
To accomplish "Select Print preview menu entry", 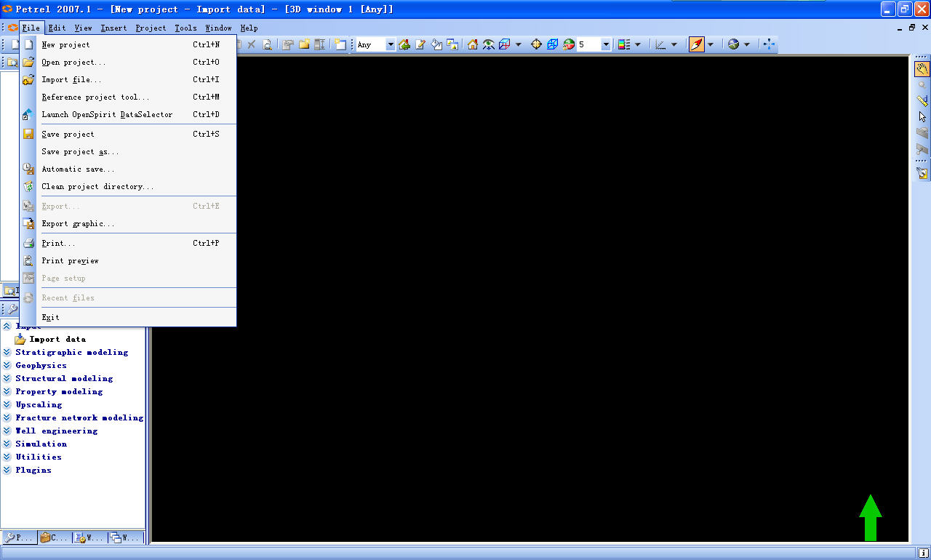I will pos(128,260).
